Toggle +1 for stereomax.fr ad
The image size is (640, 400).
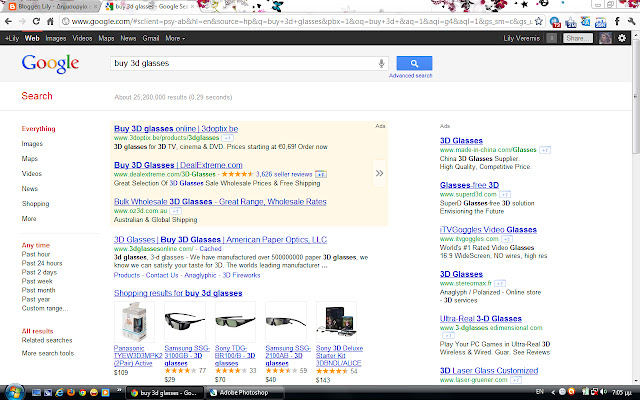(x=500, y=283)
